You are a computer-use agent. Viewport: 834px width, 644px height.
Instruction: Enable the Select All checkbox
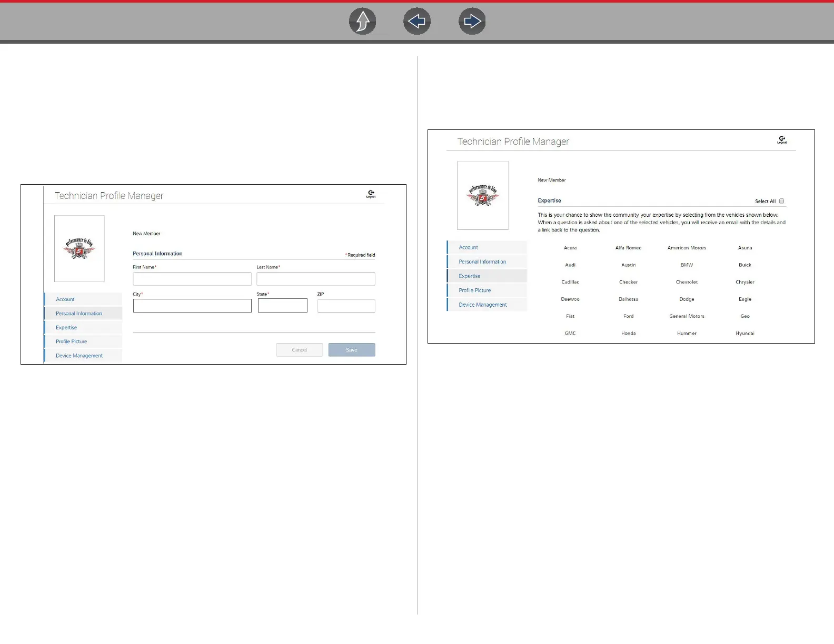pos(781,201)
